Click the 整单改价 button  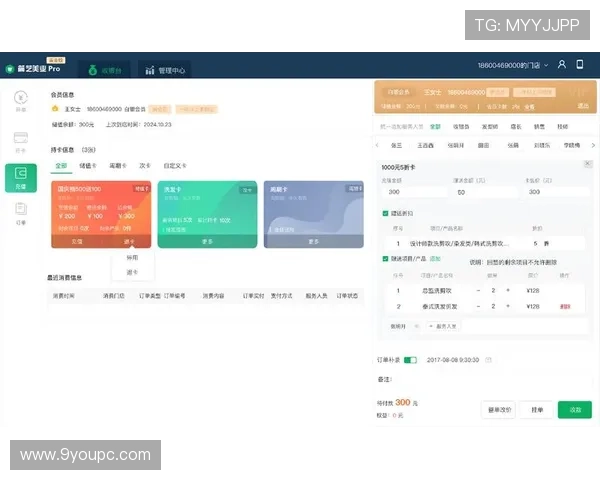[499, 410]
